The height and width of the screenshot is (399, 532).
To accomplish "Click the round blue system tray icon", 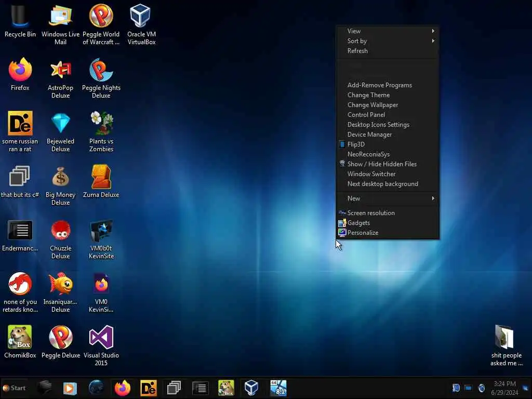I will point(482,388).
